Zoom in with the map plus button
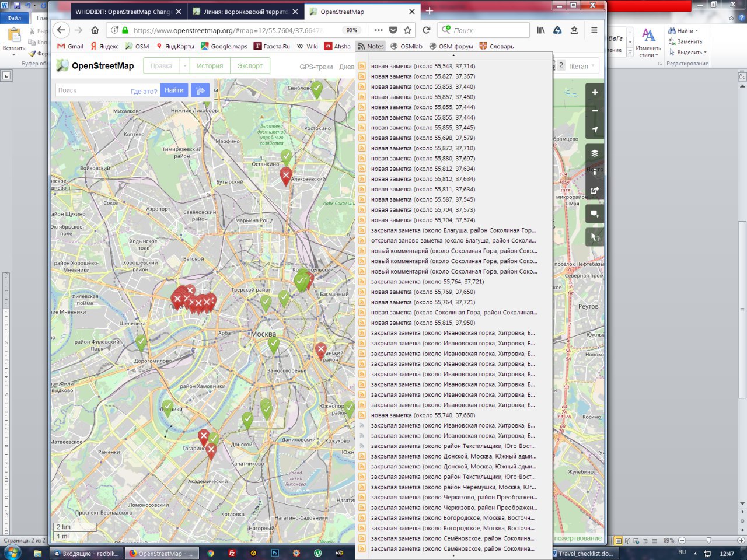The width and height of the screenshot is (747, 560). point(595,92)
